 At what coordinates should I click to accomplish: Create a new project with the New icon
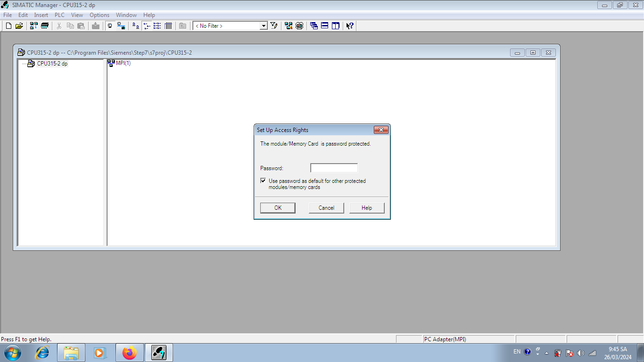click(8, 26)
